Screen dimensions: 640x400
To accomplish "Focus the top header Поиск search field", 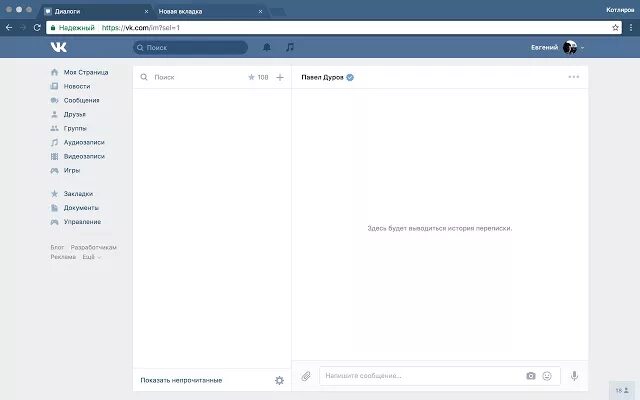I will pos(190,47).
